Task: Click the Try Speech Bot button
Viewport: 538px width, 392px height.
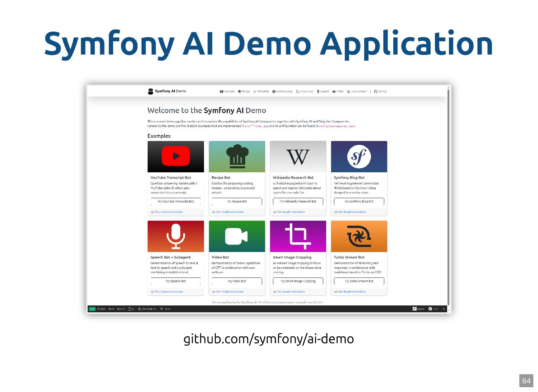Action: tap(176, 281)
